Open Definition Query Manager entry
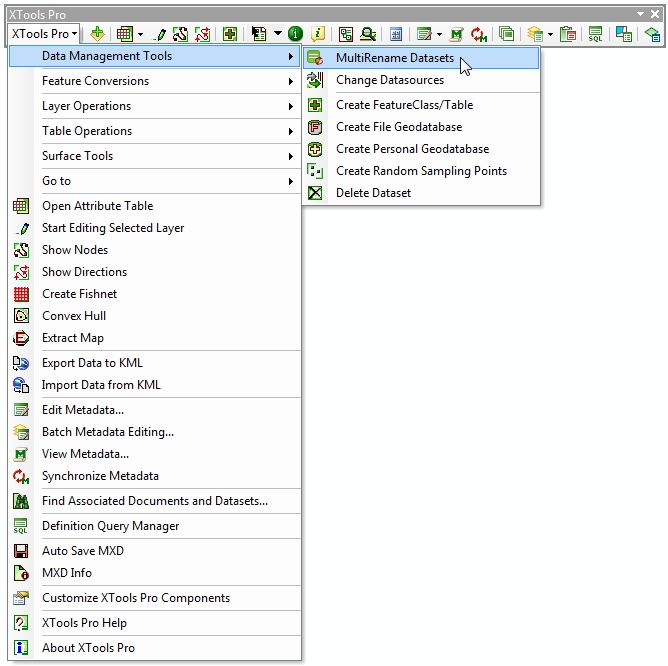This screenshot has width=668, height=666. 155,526
